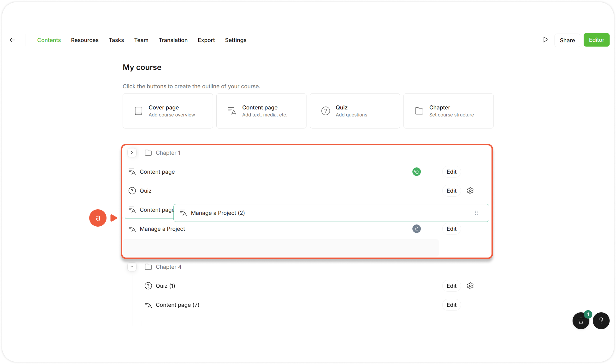Open the trash bin with badge
The height and width of the screenshot is (364, 616).
[x=581, y=321]
